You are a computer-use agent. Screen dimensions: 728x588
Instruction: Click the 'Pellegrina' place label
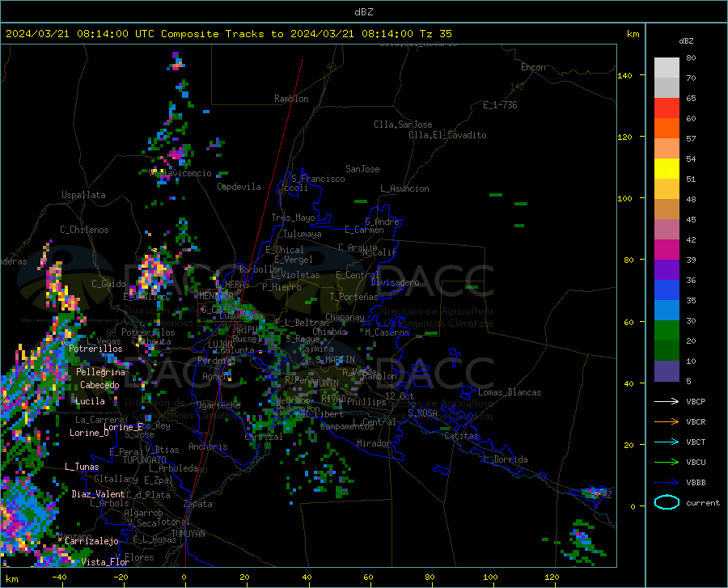[x=100, y=372]
